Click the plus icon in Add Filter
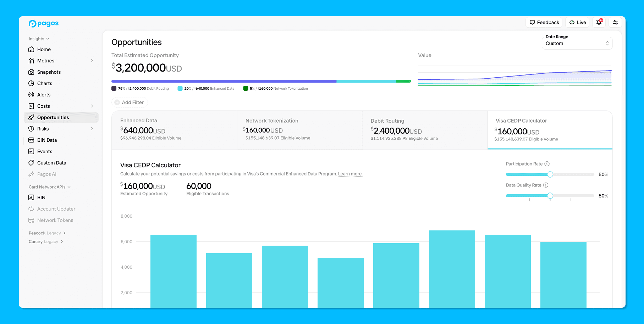 [117, 102]
